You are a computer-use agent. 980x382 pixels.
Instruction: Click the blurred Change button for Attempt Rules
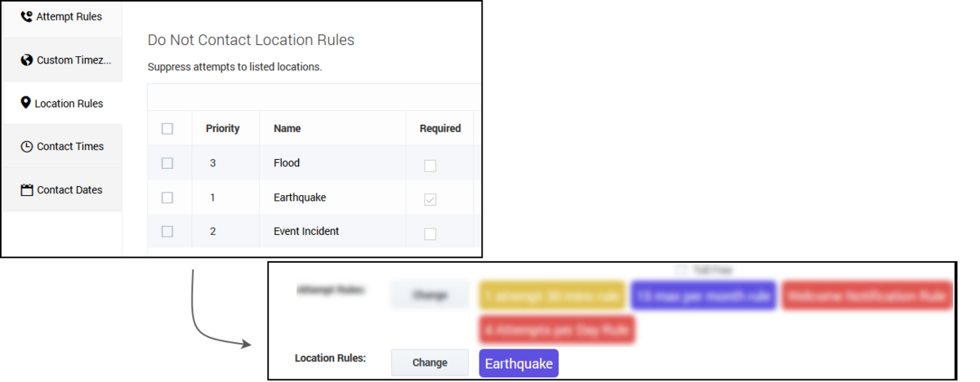[x=430, y=295]
